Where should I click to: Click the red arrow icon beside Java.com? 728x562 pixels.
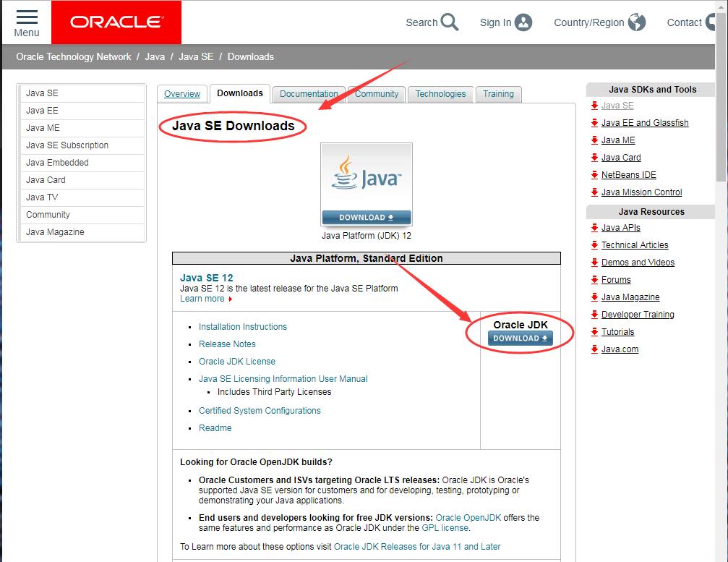pyautogui.click(x=594, y=349)
